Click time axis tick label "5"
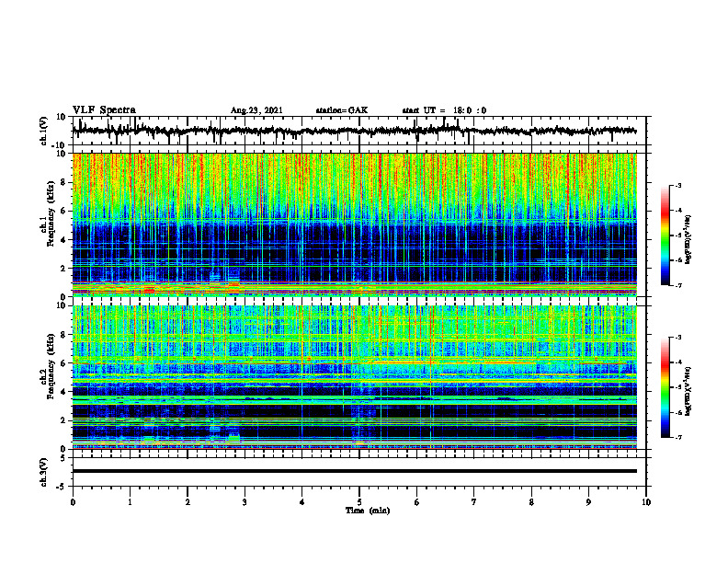This screenshot has width=728, height=563. [359, 502]
